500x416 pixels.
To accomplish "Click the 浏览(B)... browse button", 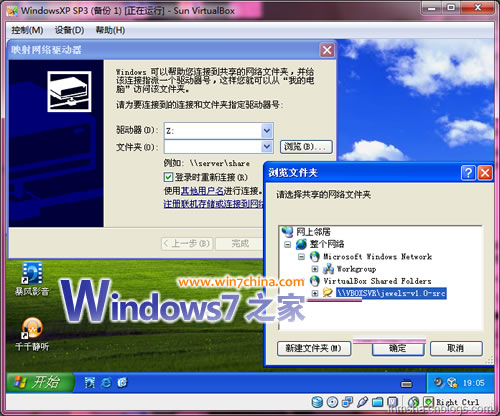I will point(306,147).
